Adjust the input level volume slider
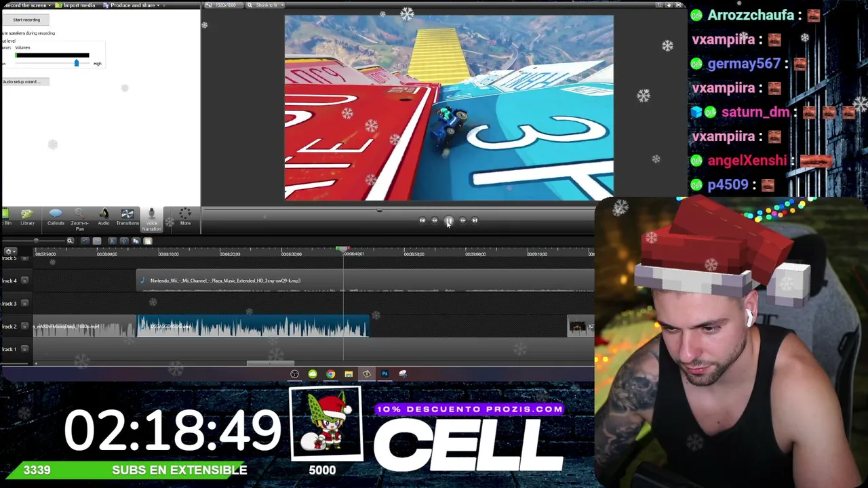The height and width of the screenshot is (488, 868). 76,63
